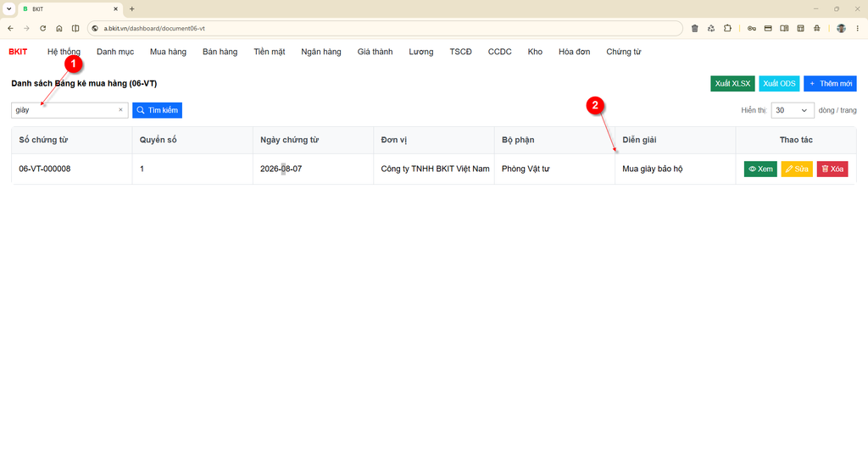Open the rows-per-page dropdown showing 30
This screenshot has width=868, height=466.
(793, 110)
